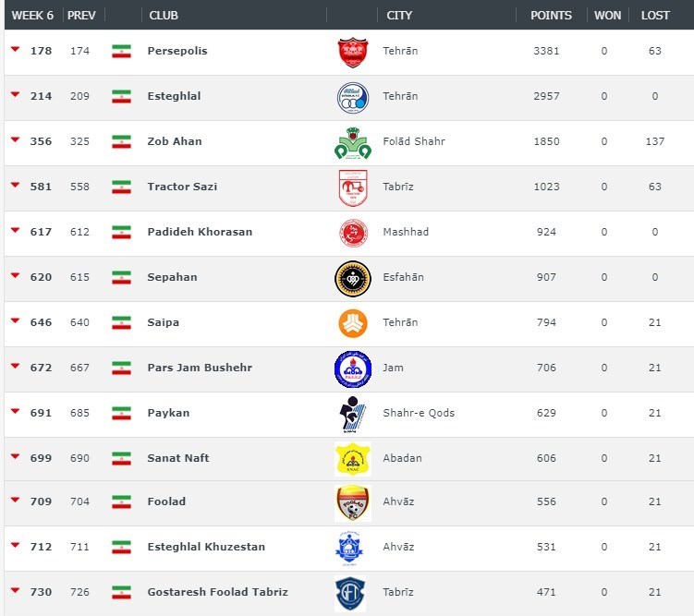Click the Tractor Sazi red crest

point(352,187)
